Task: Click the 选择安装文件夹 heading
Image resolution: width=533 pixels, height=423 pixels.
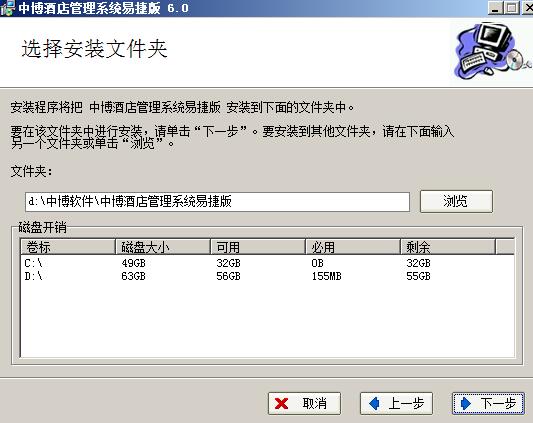Action: [x=94, y=49]
